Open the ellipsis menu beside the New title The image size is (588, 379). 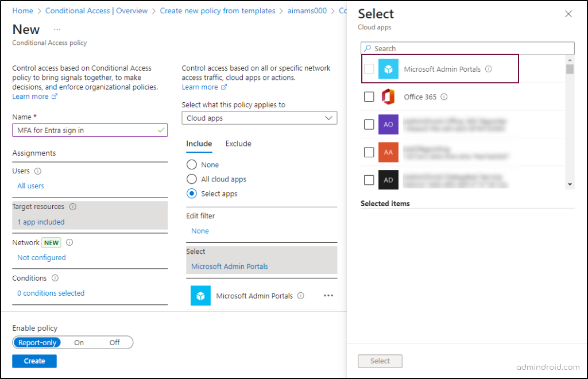click(x=57, y=29)
